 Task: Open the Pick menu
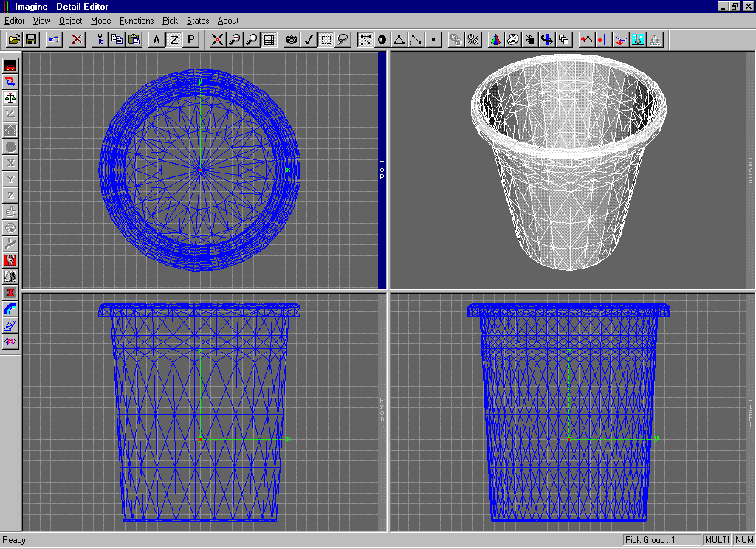(x=170, y=21)
